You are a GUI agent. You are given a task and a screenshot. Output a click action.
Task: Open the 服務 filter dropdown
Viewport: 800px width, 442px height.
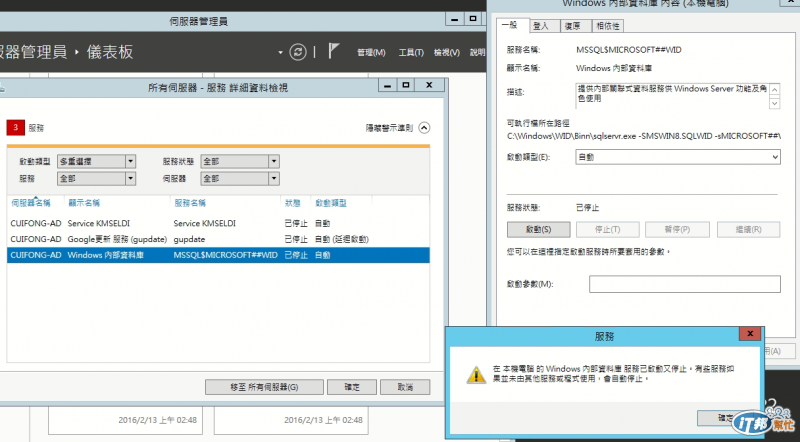[96, 179]
